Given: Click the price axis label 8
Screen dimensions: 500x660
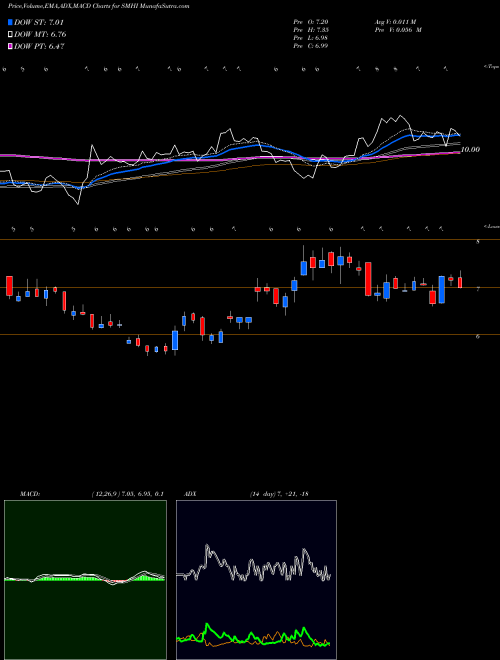Looking at the screenshot, I should (x=478, y=242).
